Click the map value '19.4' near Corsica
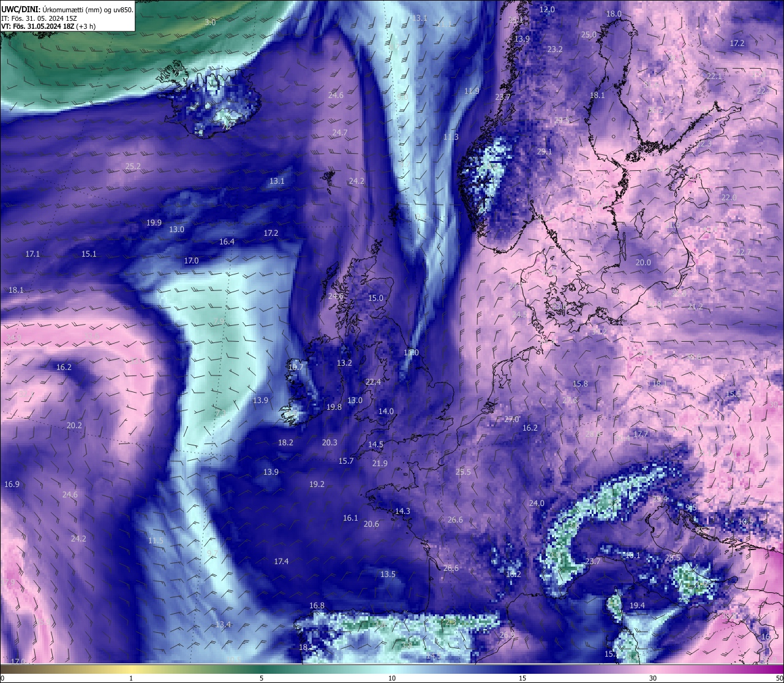The width and height of the screenshot is (784, 683). 637,605
